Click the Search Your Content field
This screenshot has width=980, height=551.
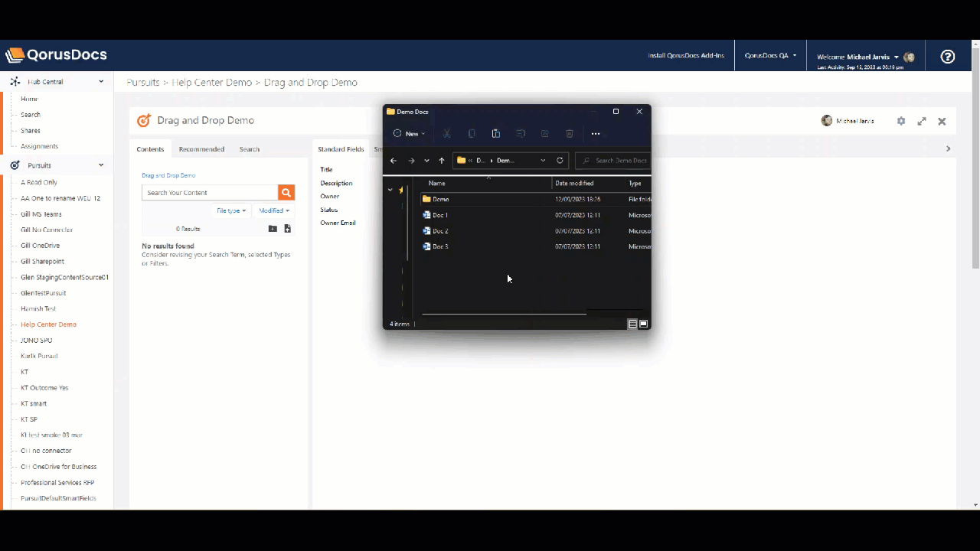pos(210,193)
